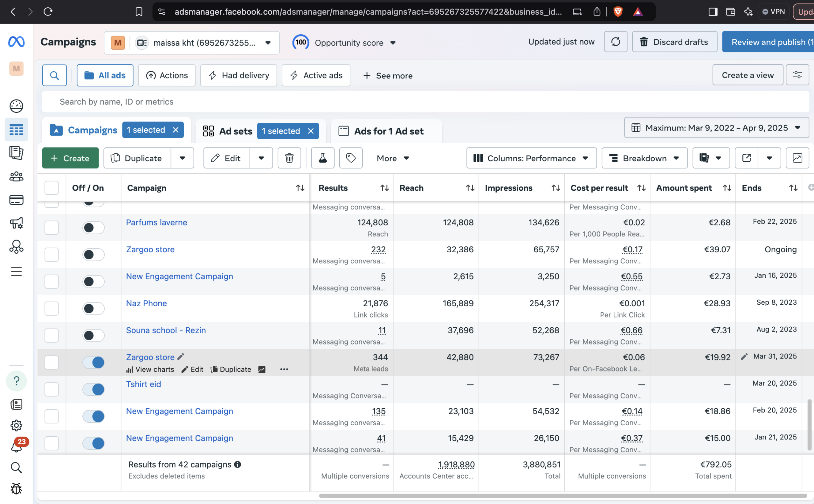Open Billing card icon in sidebar
The image size is (814, 504).
pos(16,200)
